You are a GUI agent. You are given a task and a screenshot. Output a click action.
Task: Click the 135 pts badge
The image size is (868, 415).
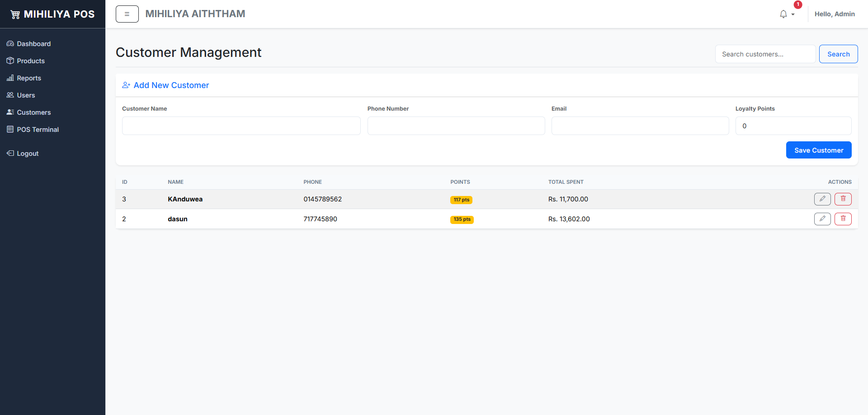tap(462, 219)
